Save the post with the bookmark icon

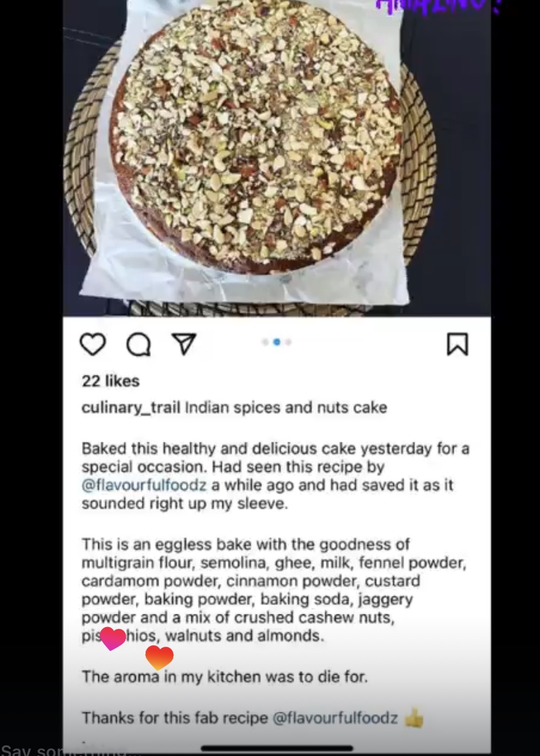(x=457, y=344)
